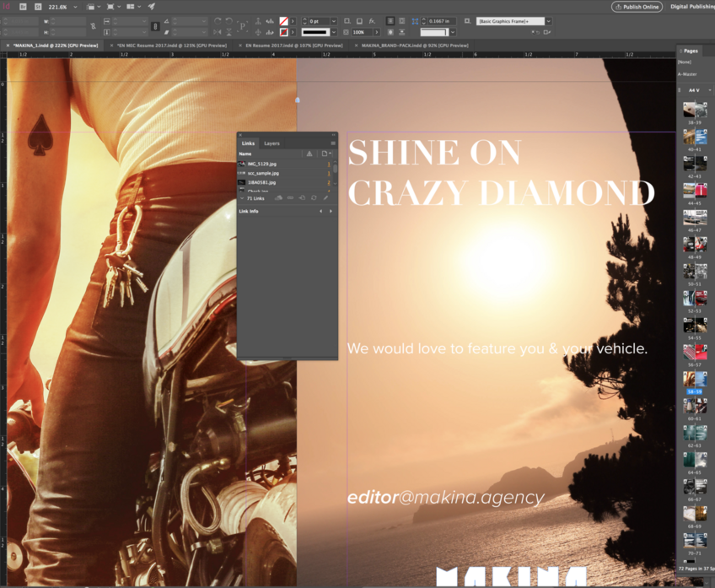Toggle the constrain width and height proportions icon
715x588 pixels.
click(x=93, y=26)
